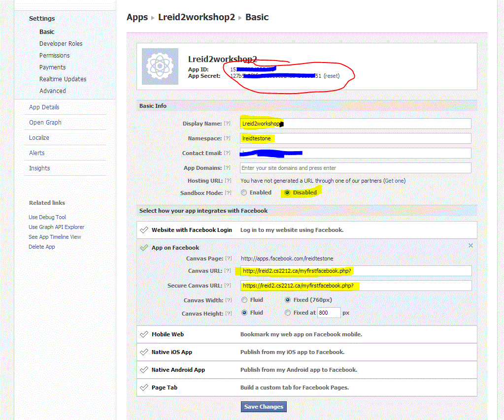Open help tooltip for Namespace
Screen dimensions: 504x420
227,138
